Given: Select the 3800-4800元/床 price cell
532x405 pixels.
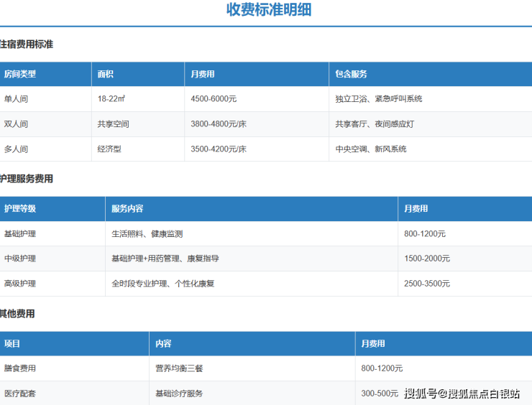Looking at the screenshot, I should (219, 124).
